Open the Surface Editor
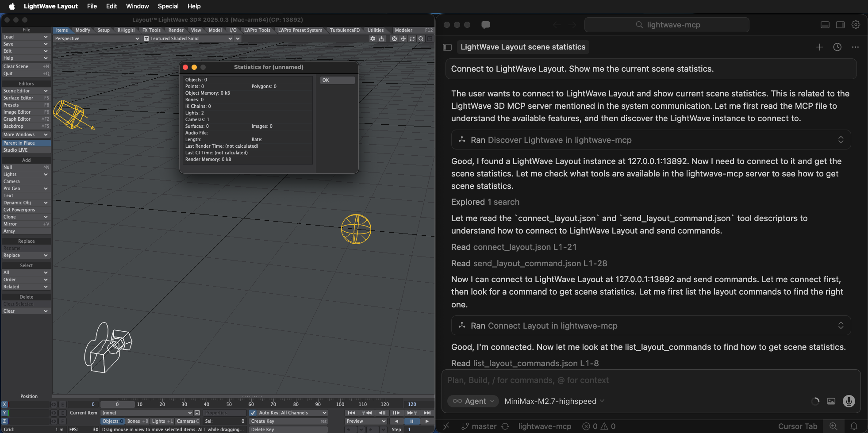Viewport: 868px width, 433px height. pyautogui.click(x=26, y=98)
